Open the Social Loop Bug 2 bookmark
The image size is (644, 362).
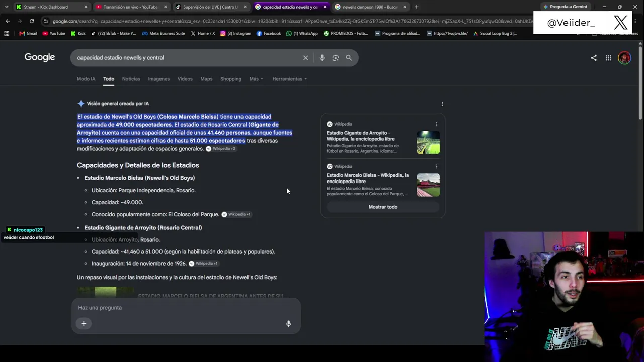[495, 33]
